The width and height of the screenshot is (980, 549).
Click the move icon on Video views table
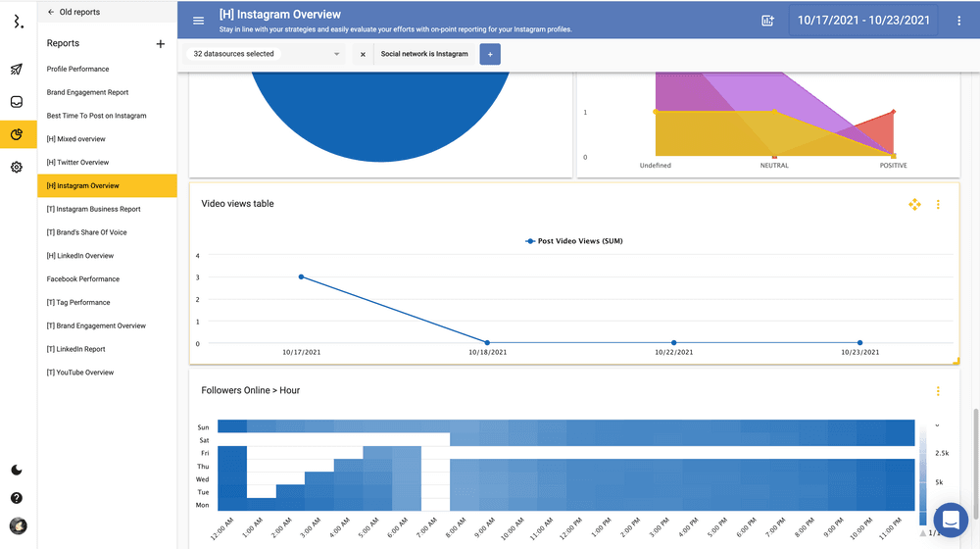pyautogui.click(x=914, y=204)
